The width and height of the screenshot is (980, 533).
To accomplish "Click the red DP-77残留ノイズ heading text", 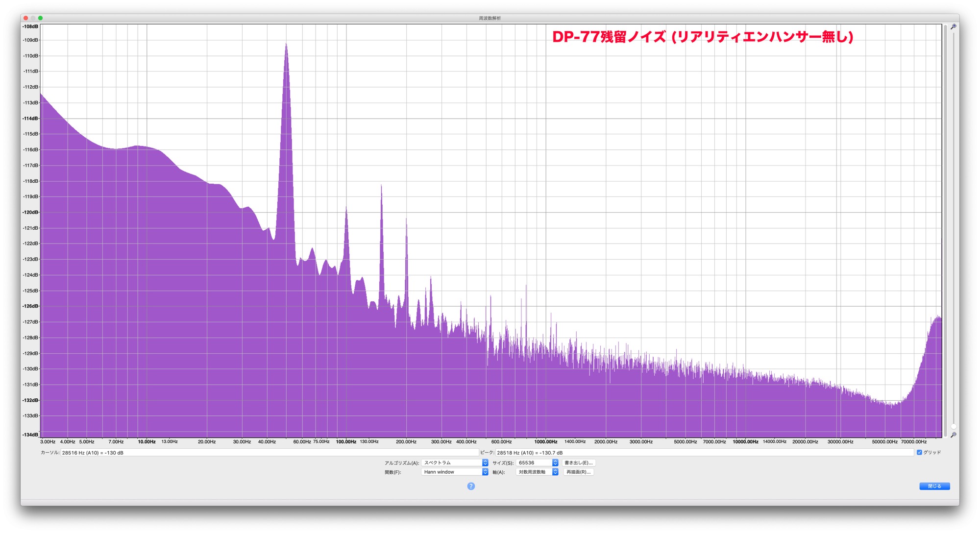I will pyautogui.click(x=703, y=37).
